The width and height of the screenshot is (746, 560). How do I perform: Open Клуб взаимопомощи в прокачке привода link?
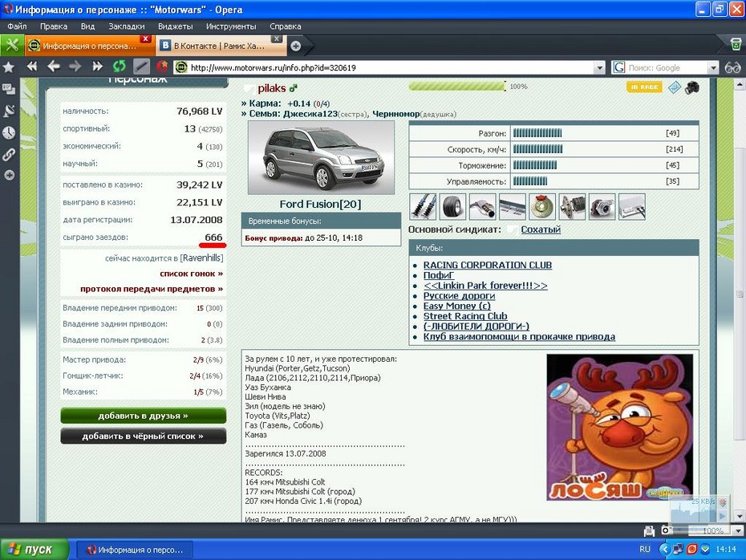click(519, 336)
